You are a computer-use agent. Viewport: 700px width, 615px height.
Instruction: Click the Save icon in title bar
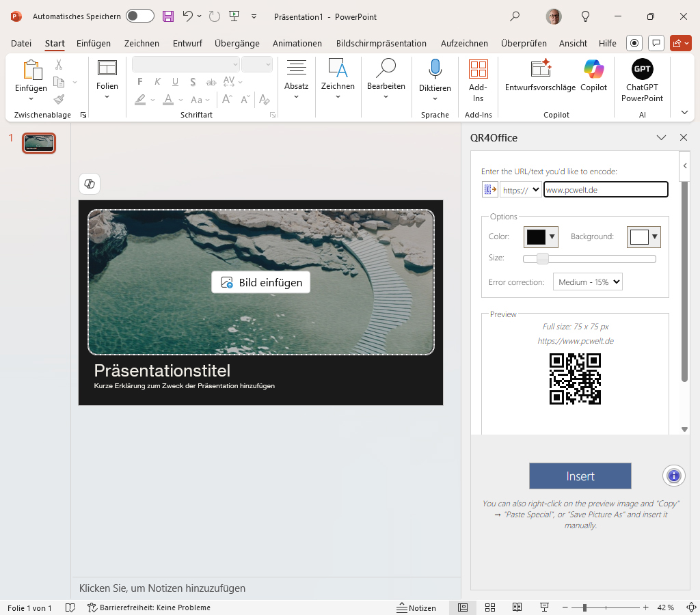tap(167, 16)
